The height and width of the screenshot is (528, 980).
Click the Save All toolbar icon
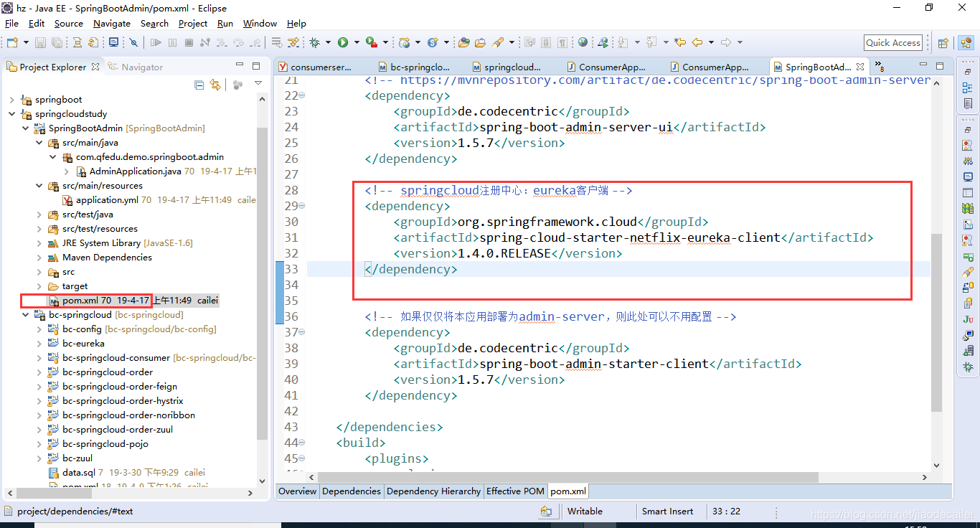click(x=57, y=42)
